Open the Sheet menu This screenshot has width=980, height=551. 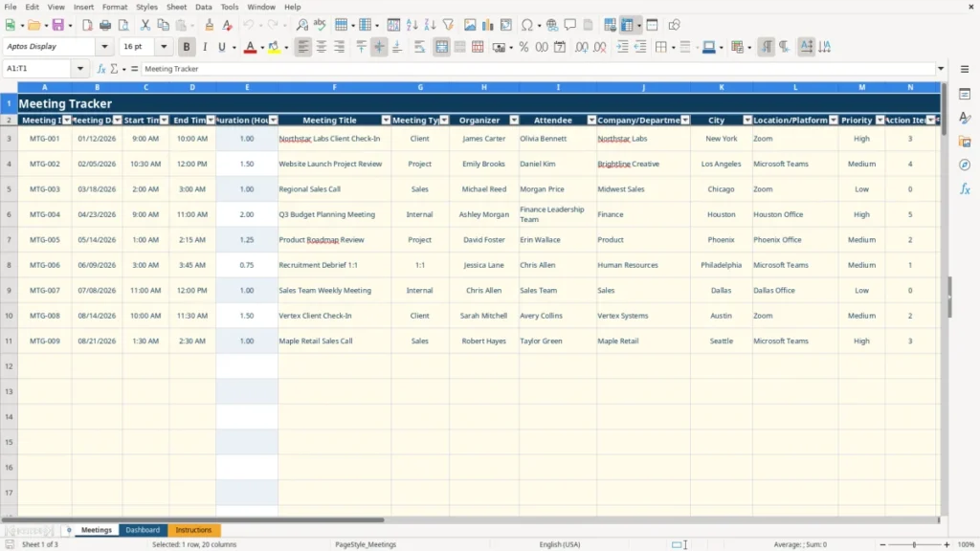pyautogui.click(x=176, y=7)
